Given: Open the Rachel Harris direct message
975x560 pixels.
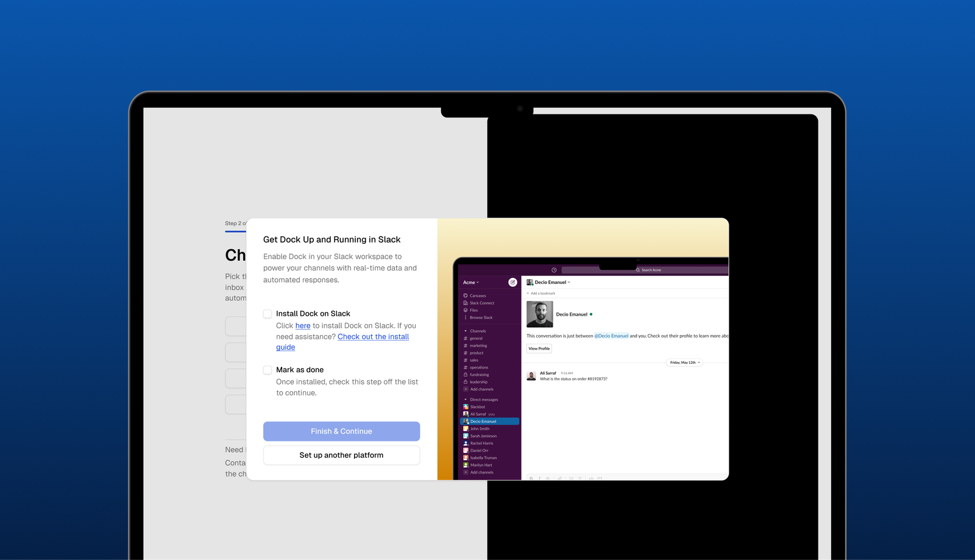Looking at the screenshot, I should (x=478, y=444).
